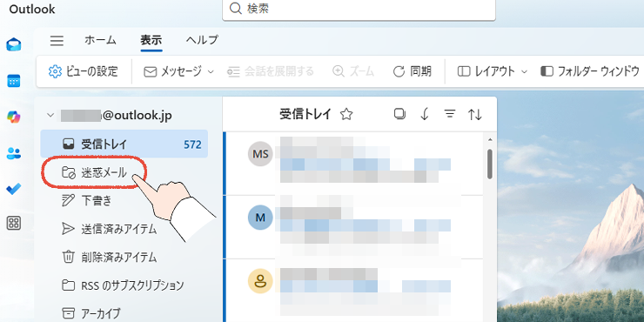Launch Copilot from the left rail
This screenshot has width=644, height=322.
(14, 117)
